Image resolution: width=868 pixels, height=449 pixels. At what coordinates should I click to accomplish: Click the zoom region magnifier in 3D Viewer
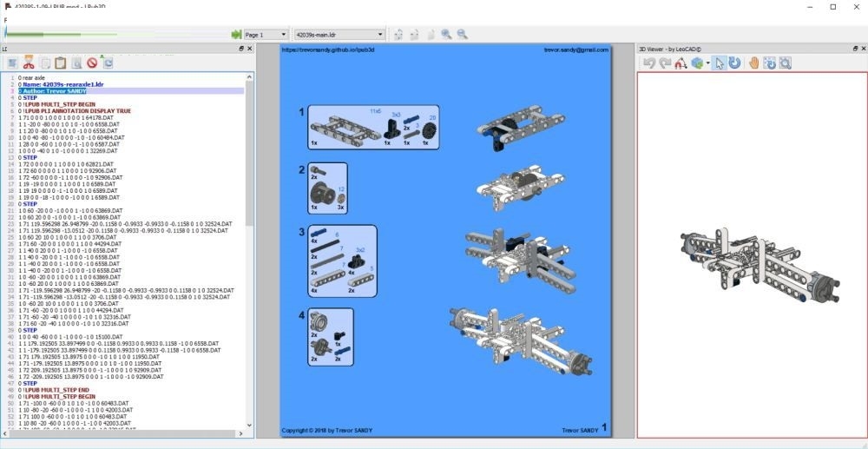(785, 63)
